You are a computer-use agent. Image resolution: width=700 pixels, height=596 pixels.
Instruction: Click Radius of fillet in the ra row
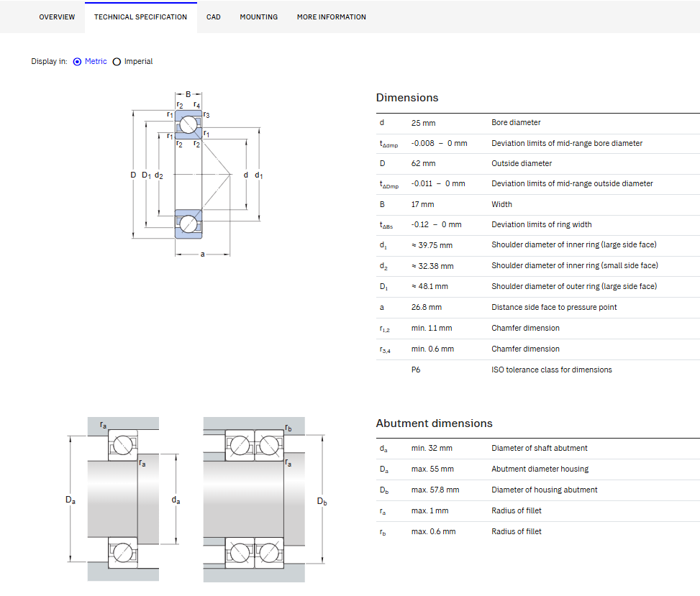tap(517, 510)
